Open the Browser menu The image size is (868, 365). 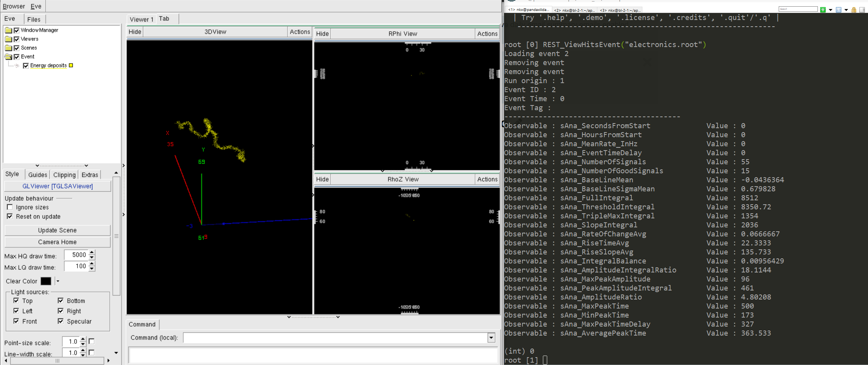[x=14, y=6]
